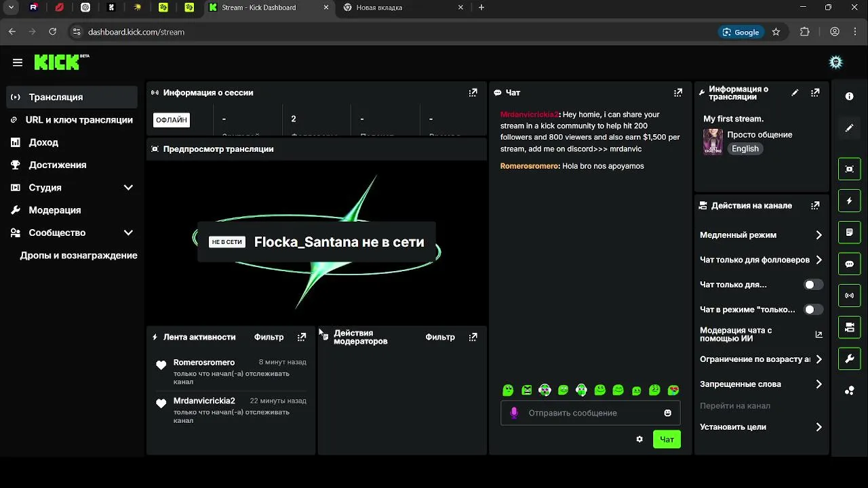
Task: Click the three-dots layout icon in sidebar
Action: [x=850, y=390]
